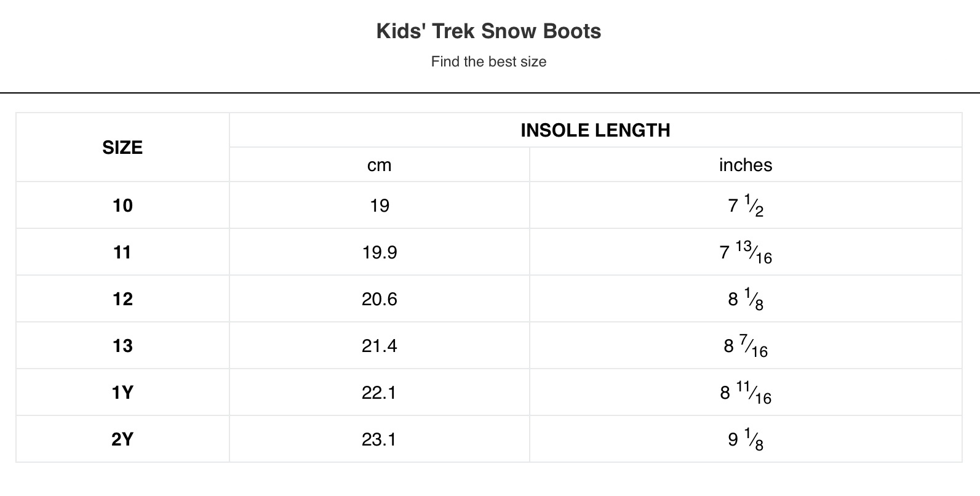Screen dimensions: 980x496
Task: Select the SIZE column header
Action: [x=122, y=148]
